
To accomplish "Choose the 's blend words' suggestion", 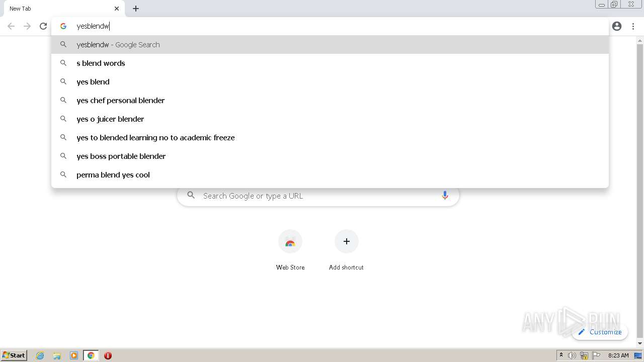I will [330, 63].
